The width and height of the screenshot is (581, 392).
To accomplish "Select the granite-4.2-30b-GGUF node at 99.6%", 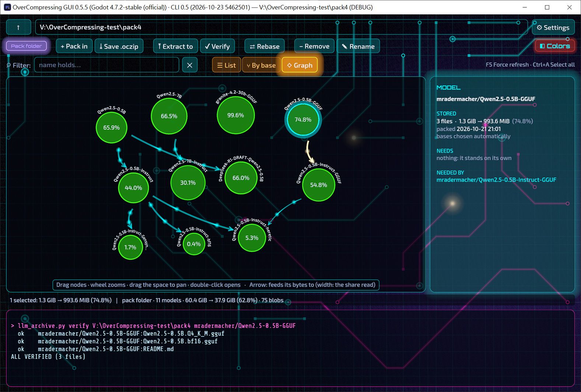I will 235,115.
